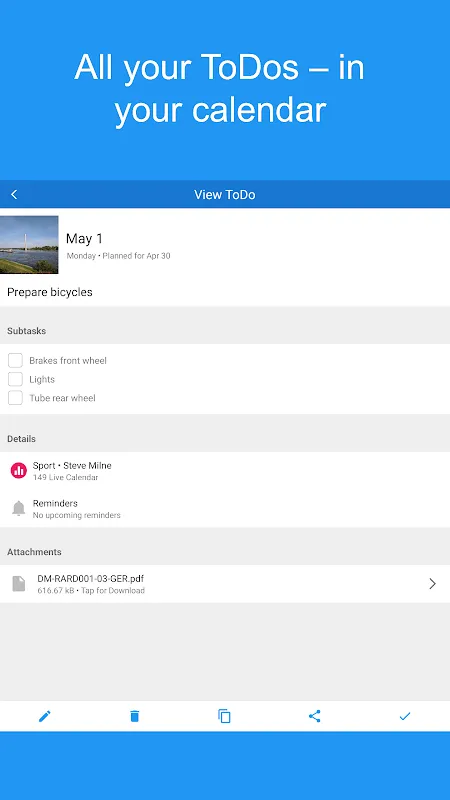
Task: Open Sport • Steve Milne calendar details
Action: point(225,470)
